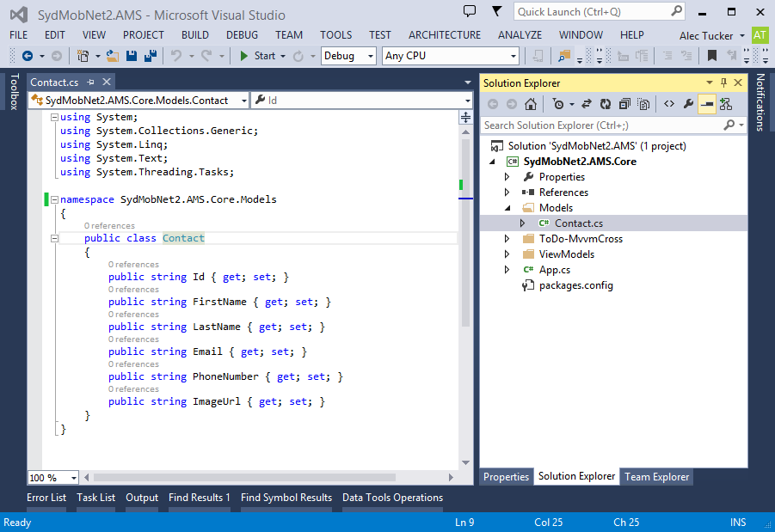Click the editor horizontal scrollbar thumb
The height and width of the screenshot is (532, 775).
point(244,478)
